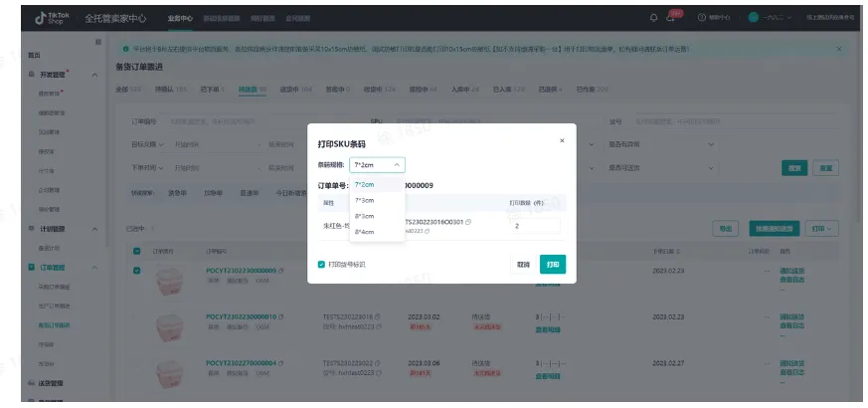Collapse the 订单管理 sidebar group
This screenshot has width=868, height=408.
tap(94, 268)
